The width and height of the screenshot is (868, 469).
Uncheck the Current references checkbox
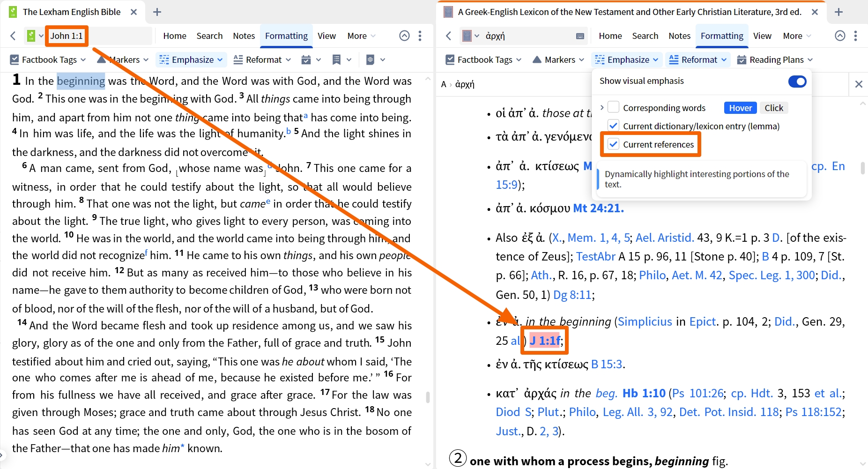click(614, 144)
